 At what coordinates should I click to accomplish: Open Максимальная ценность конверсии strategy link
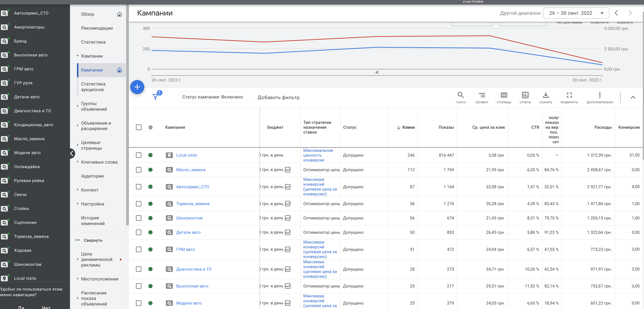(318, 155)
